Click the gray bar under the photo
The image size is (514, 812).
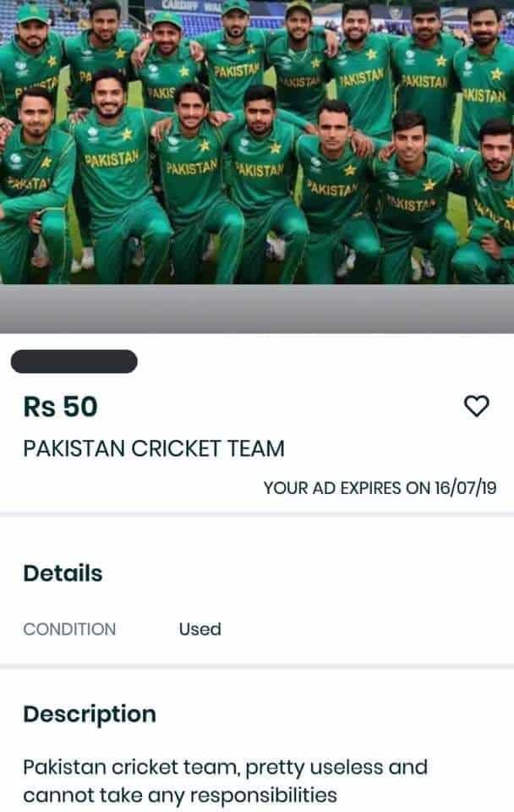[x=257, y=309]
